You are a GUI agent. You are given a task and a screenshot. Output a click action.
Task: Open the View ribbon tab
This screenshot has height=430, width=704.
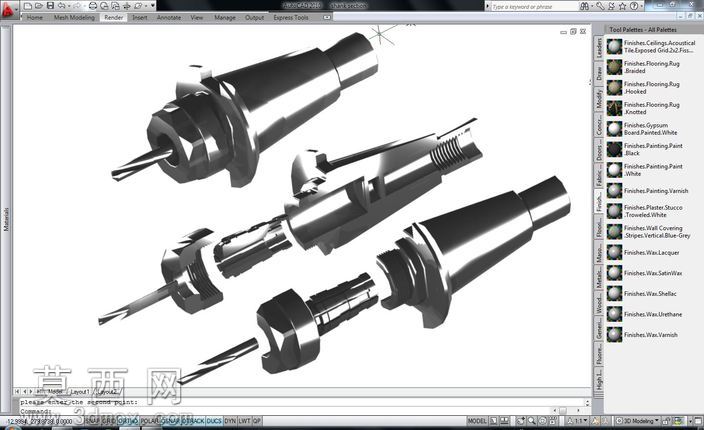coord(197,18)
